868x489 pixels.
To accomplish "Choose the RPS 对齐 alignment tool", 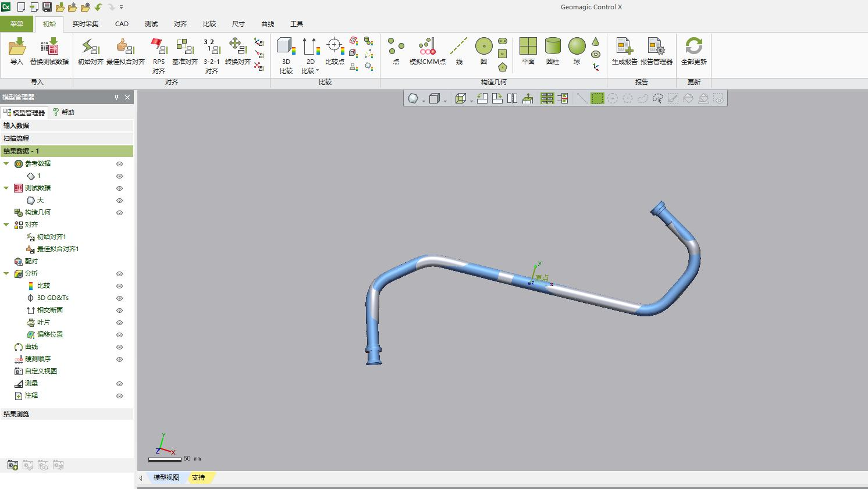I will tap(159, 56).
